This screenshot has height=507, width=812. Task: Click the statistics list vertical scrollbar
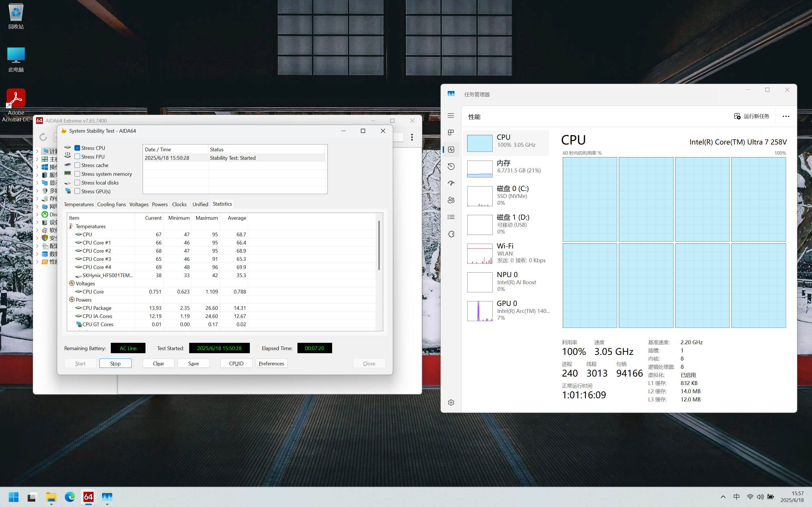[379, 245]
